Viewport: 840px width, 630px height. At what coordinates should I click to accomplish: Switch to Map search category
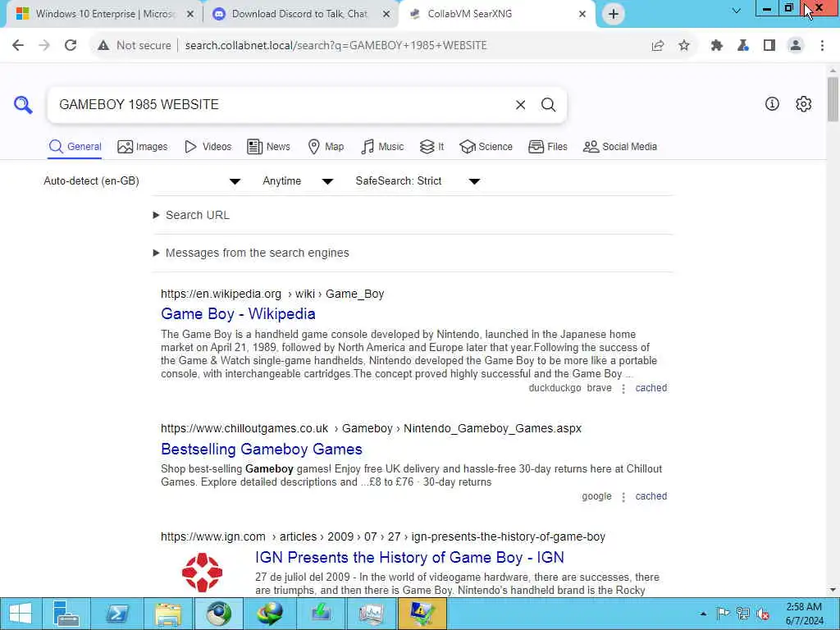(x=326, y=147)
